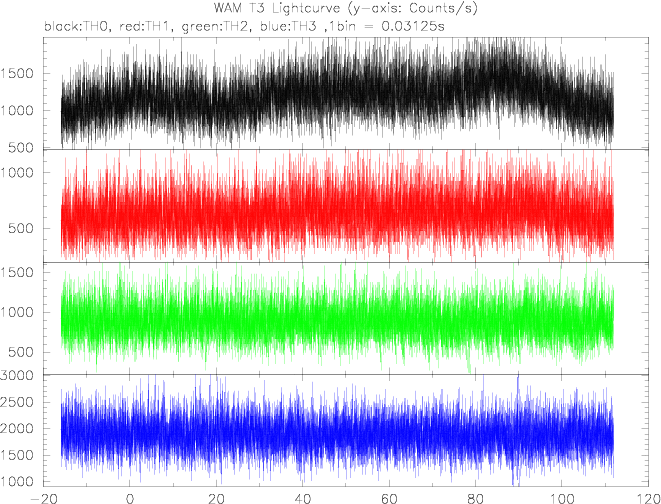Click the "1500" y-axis label of black panel
661x504 pixels.
[x=17, y=73]
